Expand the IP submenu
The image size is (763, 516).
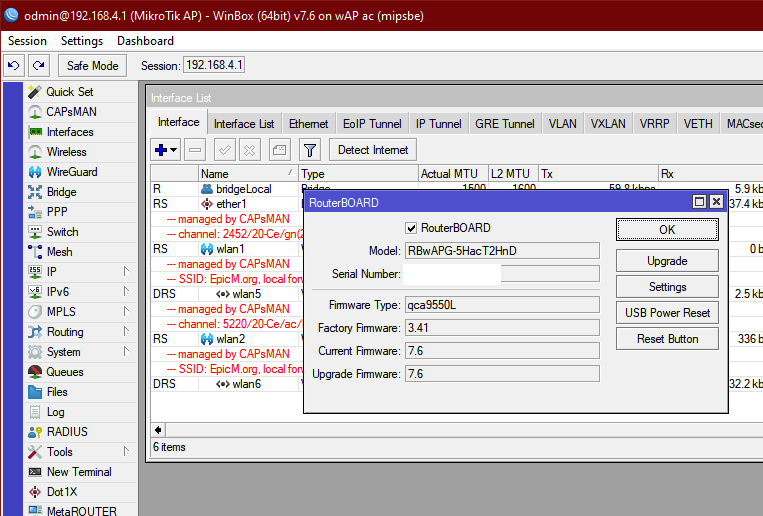(x=51, y=272)
